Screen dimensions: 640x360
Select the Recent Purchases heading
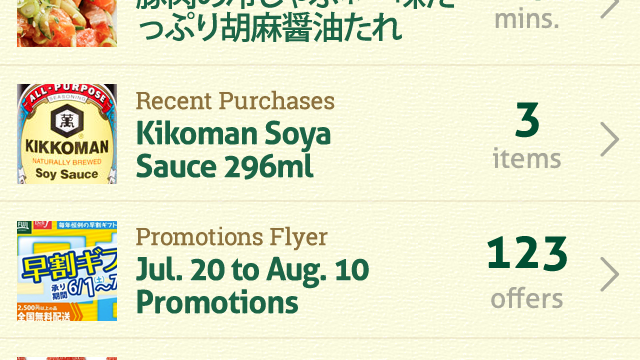(x=235, y=100)
